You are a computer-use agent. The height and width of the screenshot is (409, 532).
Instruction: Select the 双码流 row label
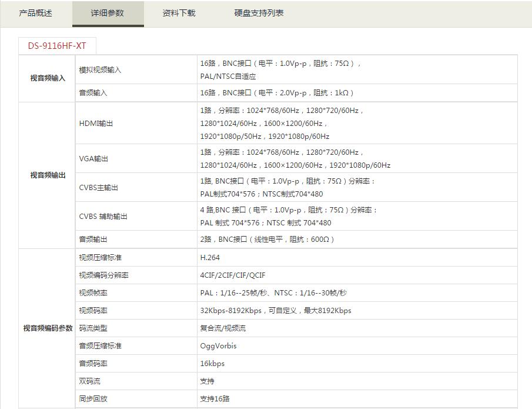(x=89, y=381)
